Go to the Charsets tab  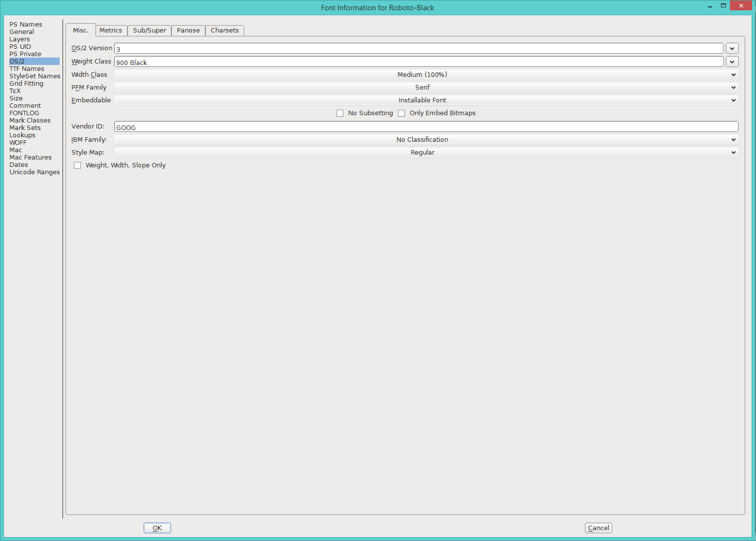tap(225, 31)
